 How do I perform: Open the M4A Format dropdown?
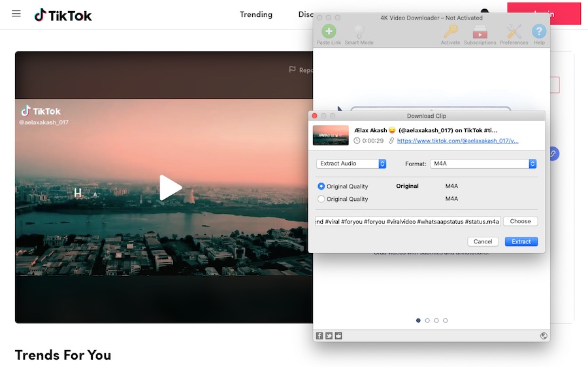pos(483,164)
